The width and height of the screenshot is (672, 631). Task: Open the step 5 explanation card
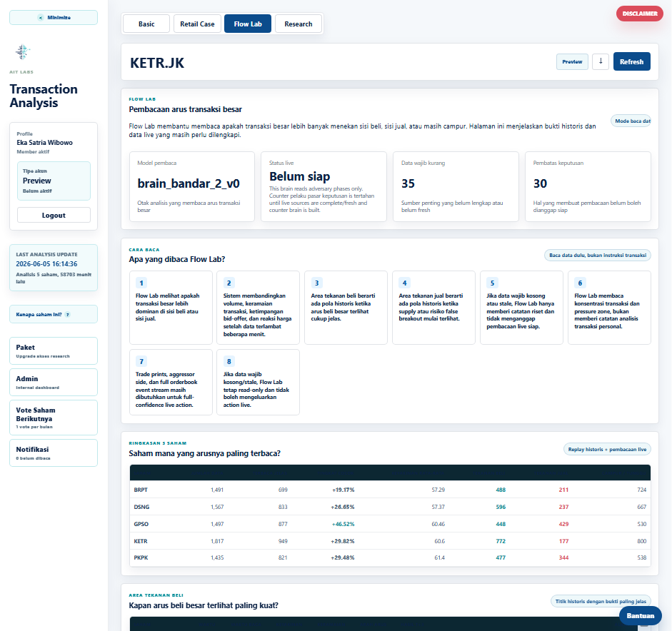click(x=521, y=307)
